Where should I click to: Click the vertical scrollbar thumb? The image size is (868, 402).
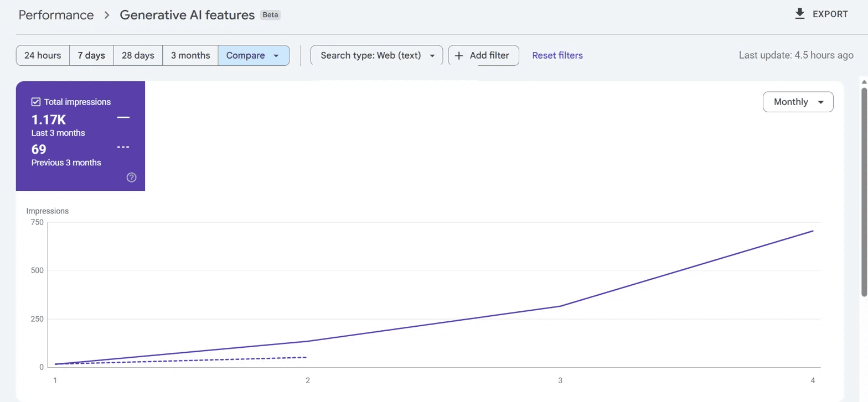click(x=864, y=192)
